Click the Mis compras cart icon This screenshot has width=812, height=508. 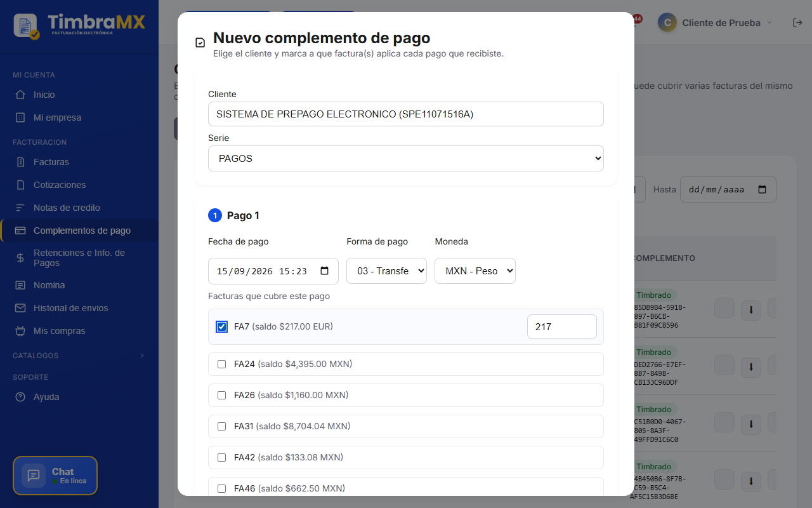pos(20,331)
